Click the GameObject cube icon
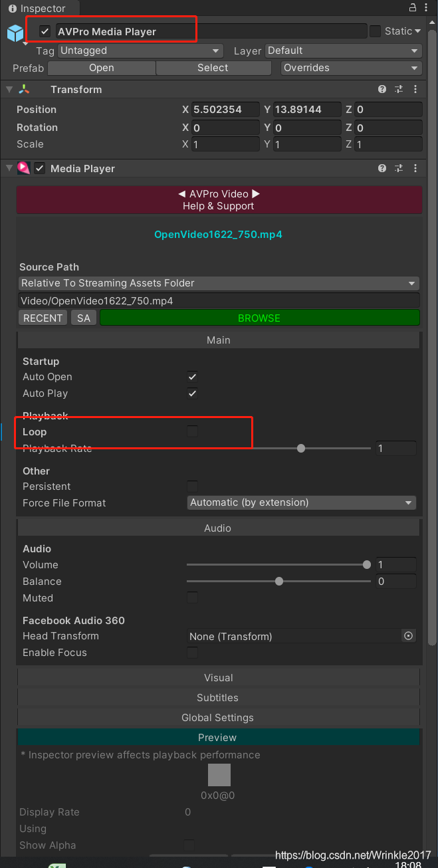Viewport: 438px width, 868px height. click(x=15, y=33)
